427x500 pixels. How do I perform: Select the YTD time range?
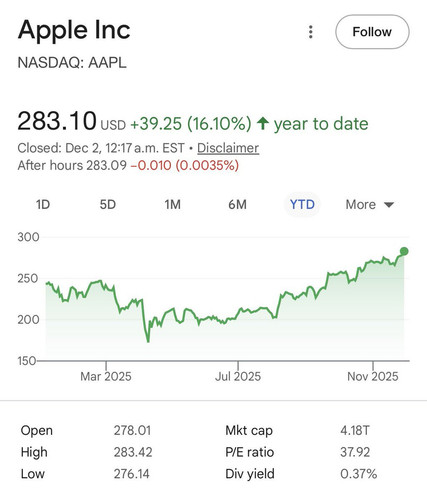tap(302, 204)
